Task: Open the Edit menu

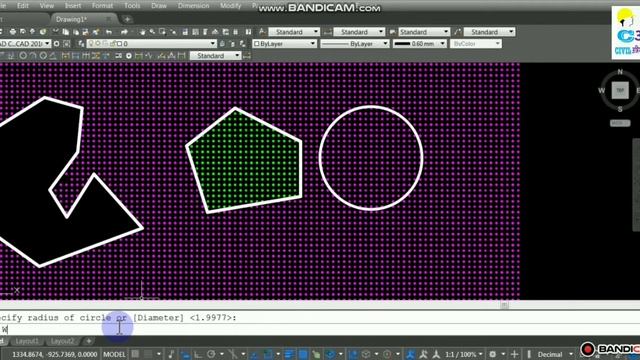Action: pos(23,6)
